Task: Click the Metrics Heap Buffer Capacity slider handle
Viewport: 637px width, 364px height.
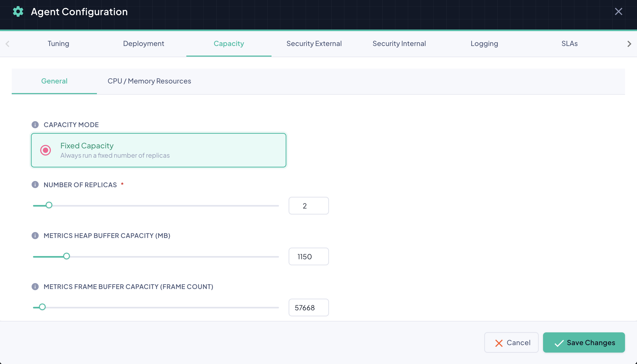Action: [67, 256]
